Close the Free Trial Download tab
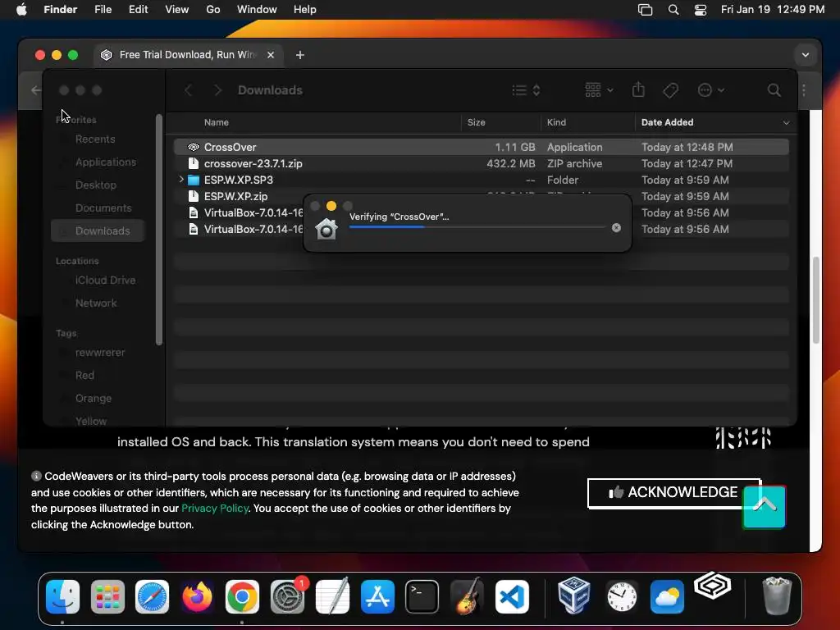The image size is (840, 630). pyautogui.click(x=271, y=55)
